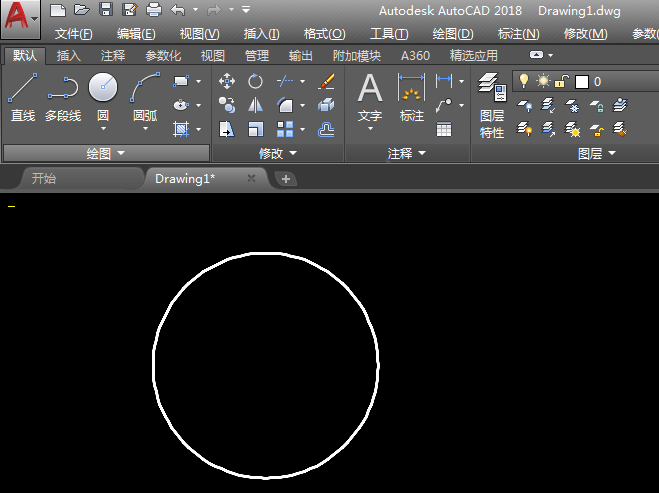Select the 多段线 (Polyline) tool
This screenshot has height=493, width=659.
(62, 97)
